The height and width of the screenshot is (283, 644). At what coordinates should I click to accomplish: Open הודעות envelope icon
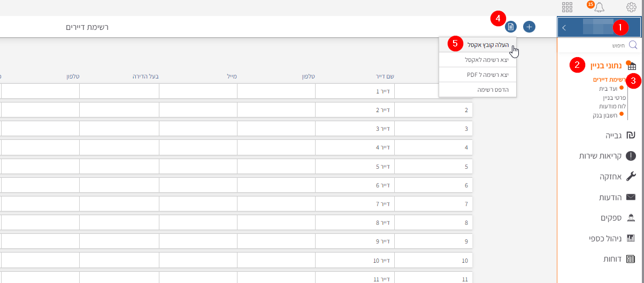[631, 197]
